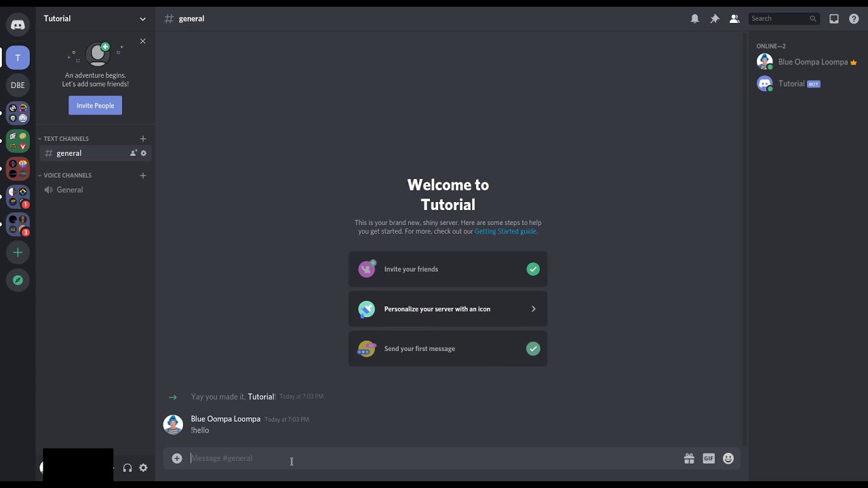Image resolution: width=868 pixels, height=488 pixels.
Task: Open the emoji picker
Action: [728, 458]
